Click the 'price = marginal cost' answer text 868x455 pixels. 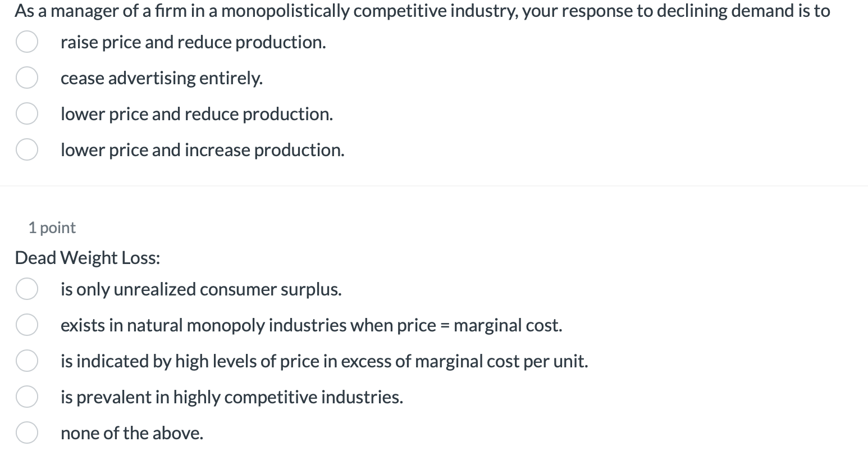pos(311,325)
